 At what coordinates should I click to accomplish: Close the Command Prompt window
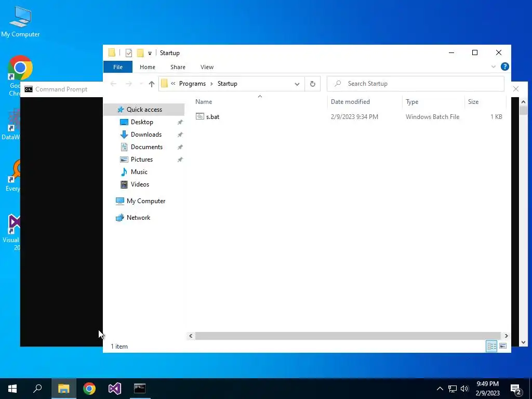pyautogui.click(x=516, y=89)
